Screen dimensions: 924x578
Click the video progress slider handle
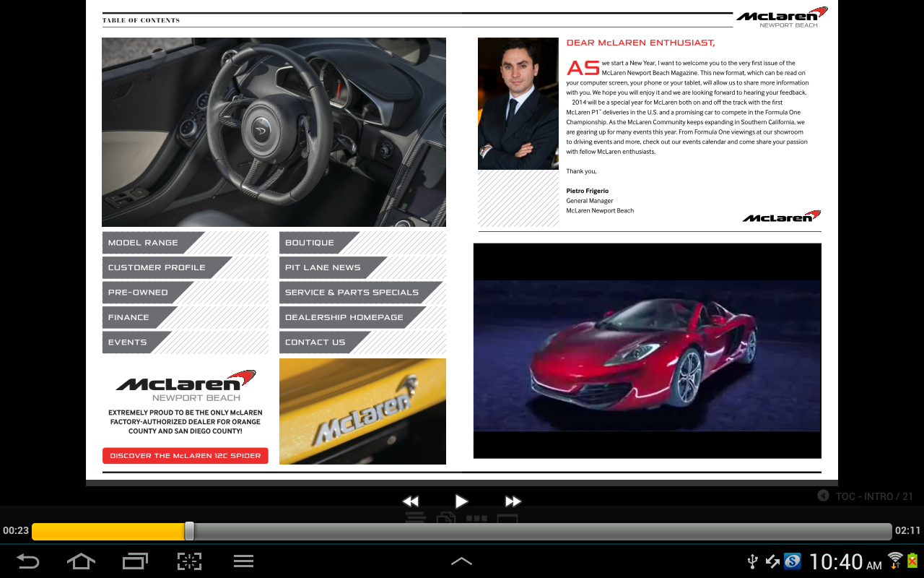pos(189,531)
